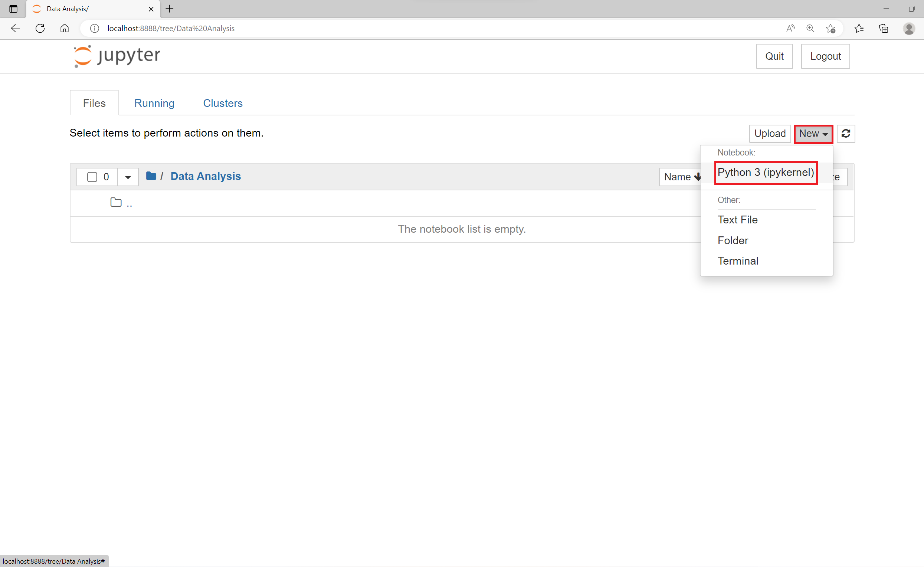Screen dimensions: 924x567
Task: Switch to the Running tab
Action: coord(154,103)
